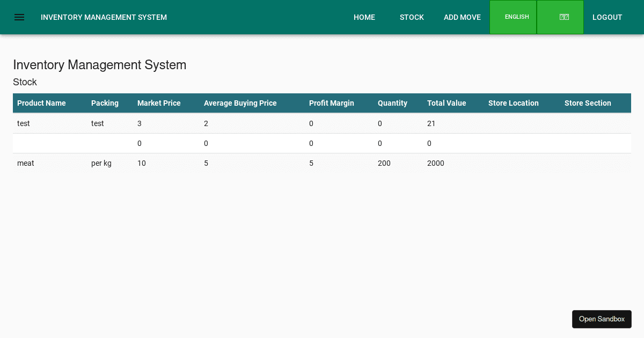Screen dimensions: 644x338
Task: Click the test row total value 21
Action: tap(431, 123)
